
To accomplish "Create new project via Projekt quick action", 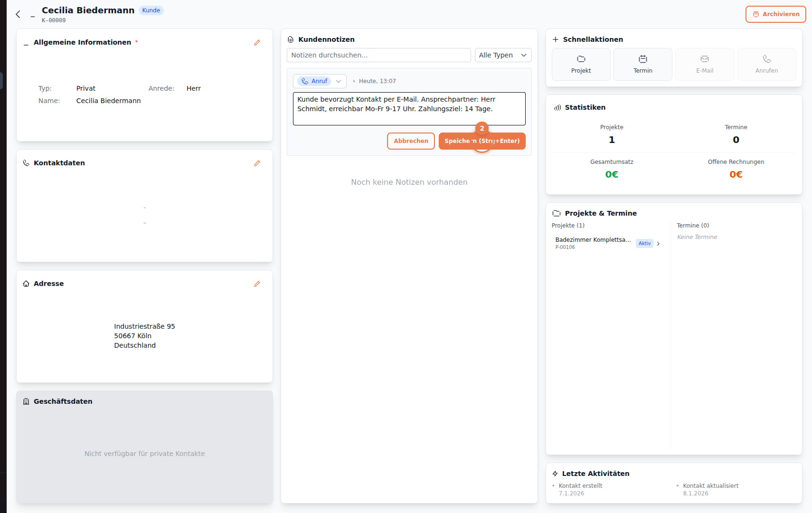I will 581,65.
